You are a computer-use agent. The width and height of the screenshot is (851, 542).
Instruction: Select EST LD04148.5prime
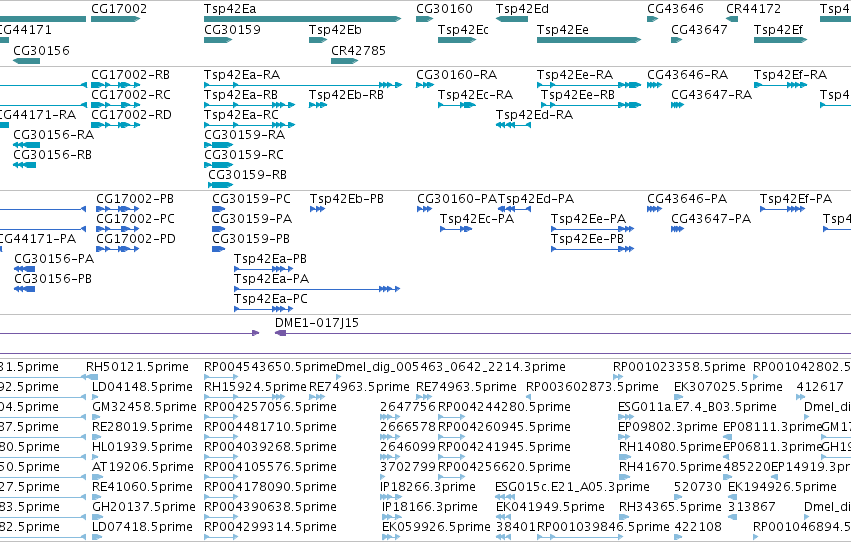(x=142, y=387)
